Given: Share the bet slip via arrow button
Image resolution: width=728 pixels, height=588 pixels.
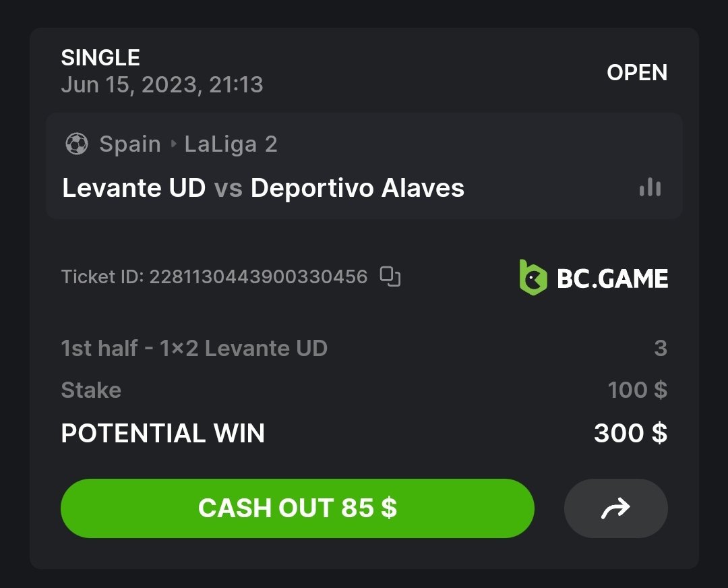Looking at the screenshot, I should [x=615, y=508].
